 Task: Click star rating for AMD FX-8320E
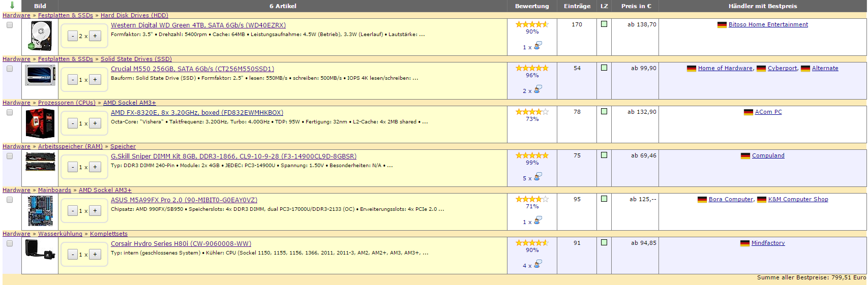(x=532, y=112)
